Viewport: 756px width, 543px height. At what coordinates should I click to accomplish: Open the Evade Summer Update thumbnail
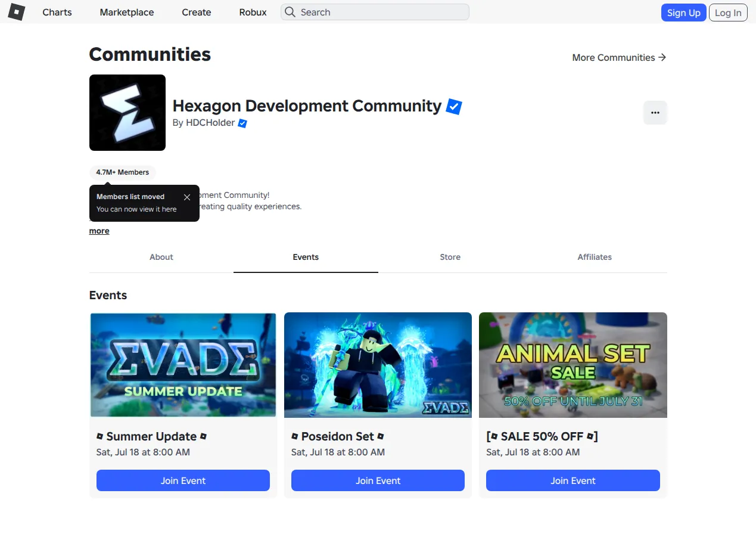(183, 365)
